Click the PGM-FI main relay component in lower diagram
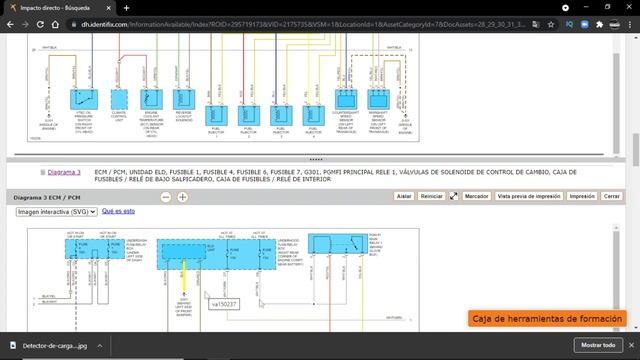The height and width of the screenshot is (360, 640). pos(338,244)
